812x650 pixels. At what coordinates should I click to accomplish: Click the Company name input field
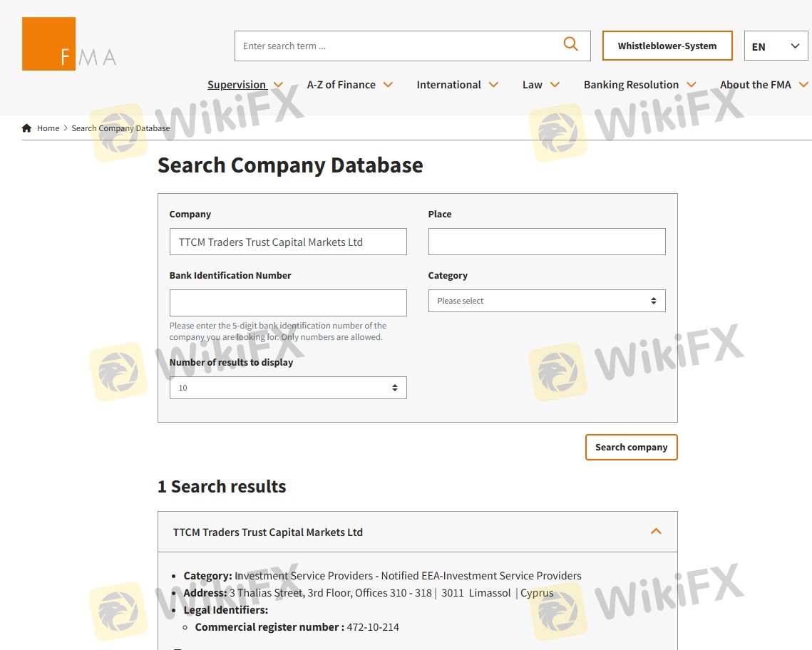[288, 242]
